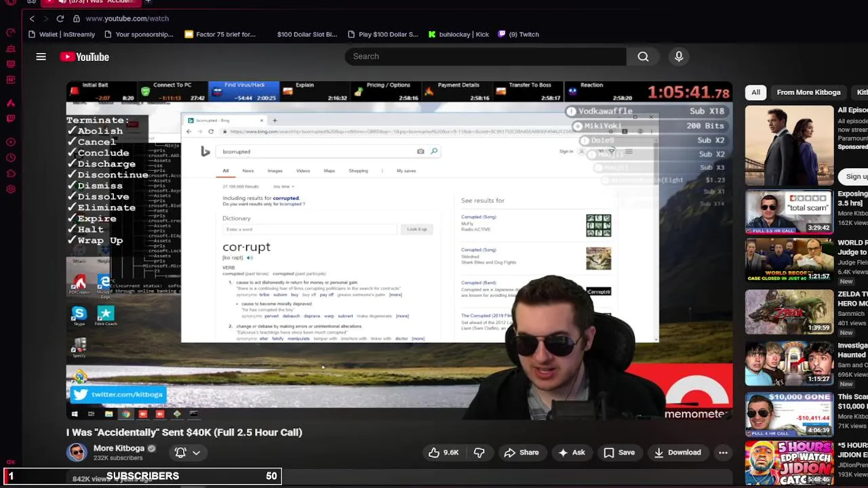Toggle the notification bell for More Kitboga

180,452
